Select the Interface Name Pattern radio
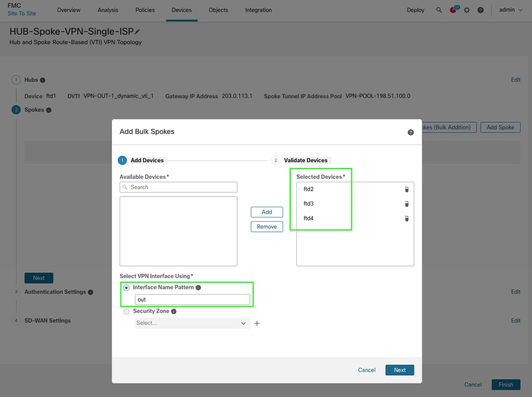Viewport: 532px width, 397px height. 126,288
